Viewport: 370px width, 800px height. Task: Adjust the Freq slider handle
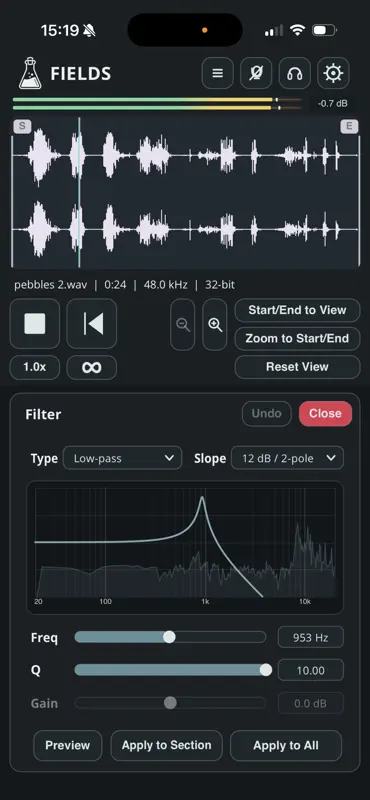tap(169, 637)
